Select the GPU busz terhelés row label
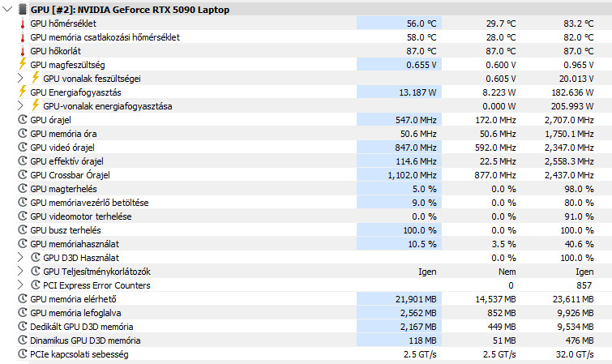The image size is (612, 364). (66, 230)
